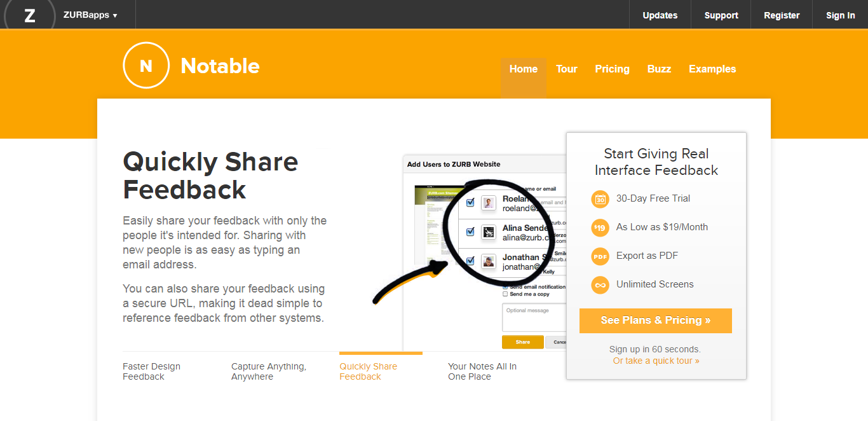Click the infinity unlimited screens icon
This screenshot has width=868, height=421.
tap(600, 285)
